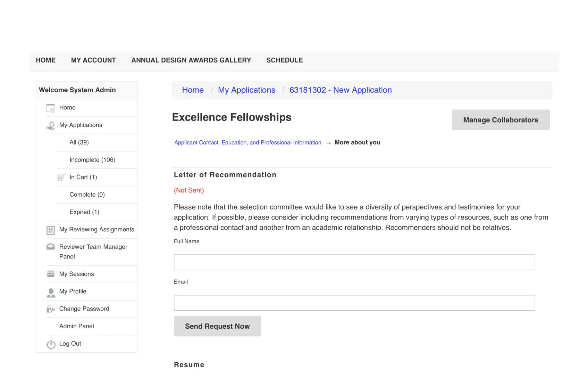Open Admin Panel in sidebar
588x387 pixels.
[x=76, y=326]
